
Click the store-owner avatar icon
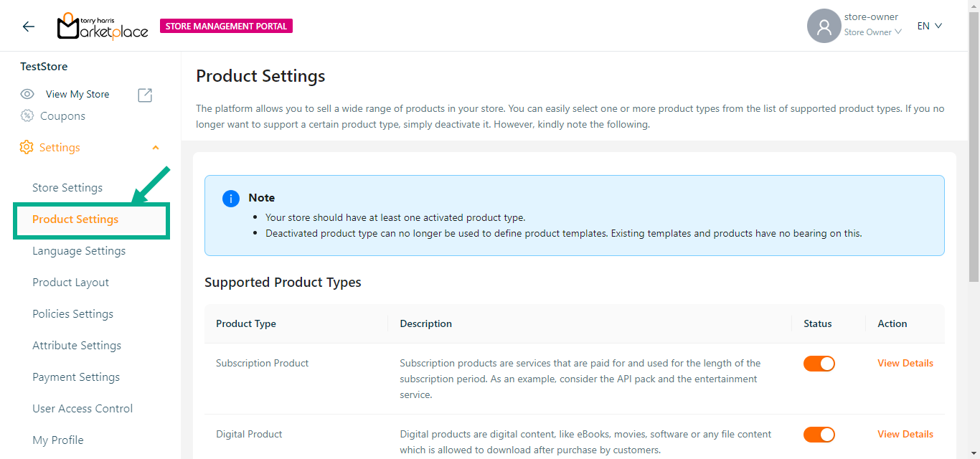(x=824, y=27)
